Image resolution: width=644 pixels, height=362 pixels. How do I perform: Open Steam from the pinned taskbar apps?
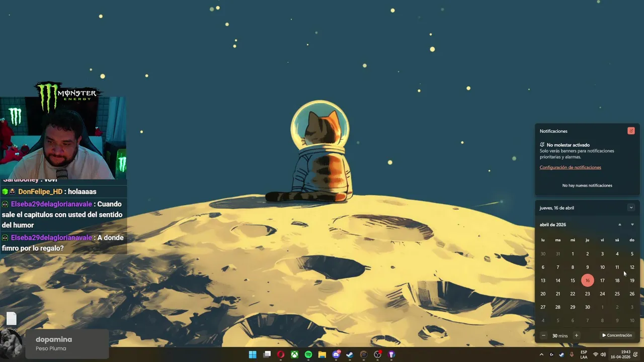coord(350,354)
